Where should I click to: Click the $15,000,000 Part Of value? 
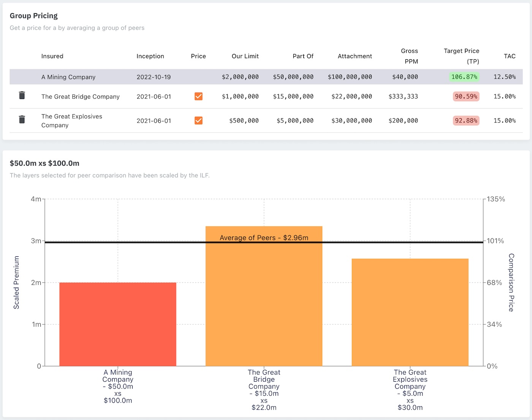293,97
